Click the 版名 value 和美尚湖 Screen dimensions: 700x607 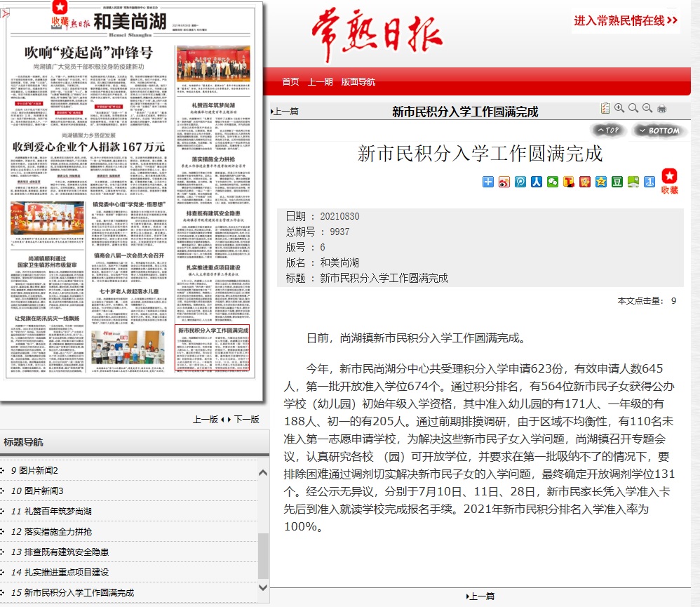coord(339,262)
